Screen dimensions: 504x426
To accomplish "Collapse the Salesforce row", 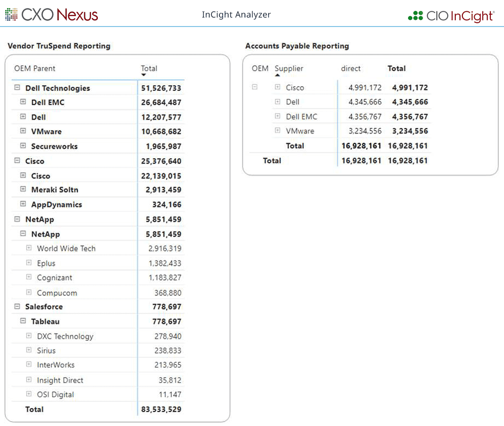I will pyautogui.click(x=17, y=306).
